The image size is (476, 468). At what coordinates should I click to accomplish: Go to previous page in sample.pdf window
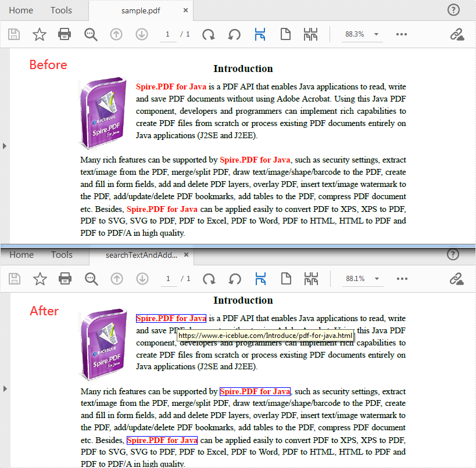point(116,34)
